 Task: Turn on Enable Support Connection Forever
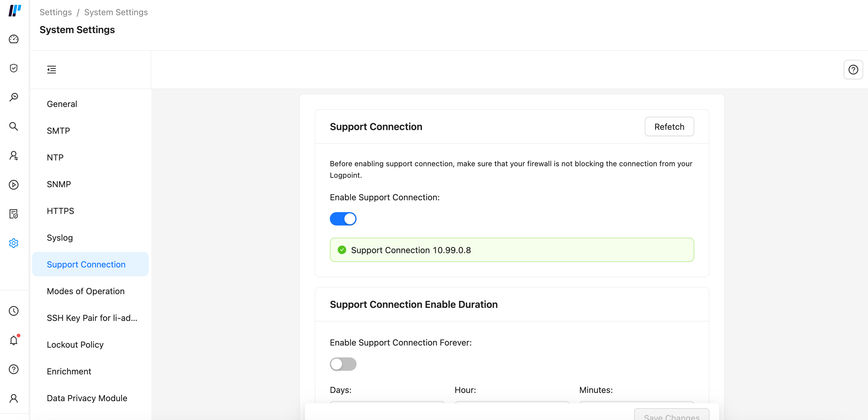(343, 364)
